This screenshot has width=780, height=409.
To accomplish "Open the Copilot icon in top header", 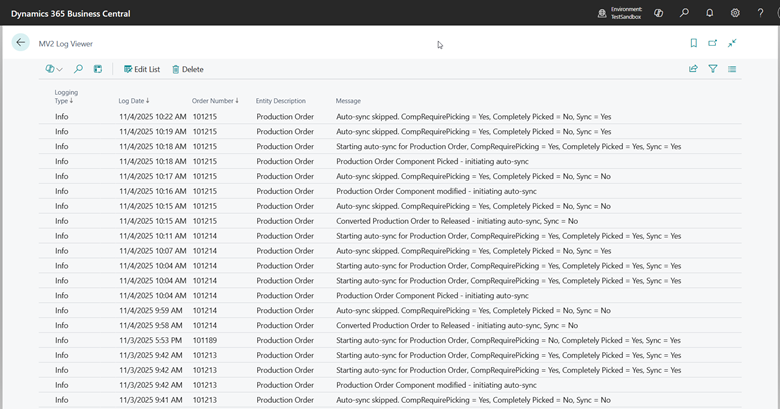I will pyautogui.click(x=659, y=13).
